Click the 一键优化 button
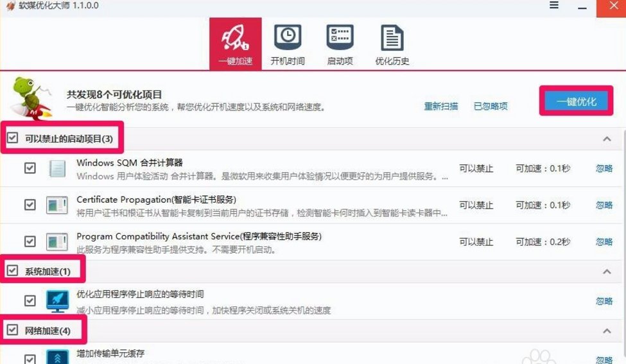This screenshot has width=626, height=364. click(577, 101)
